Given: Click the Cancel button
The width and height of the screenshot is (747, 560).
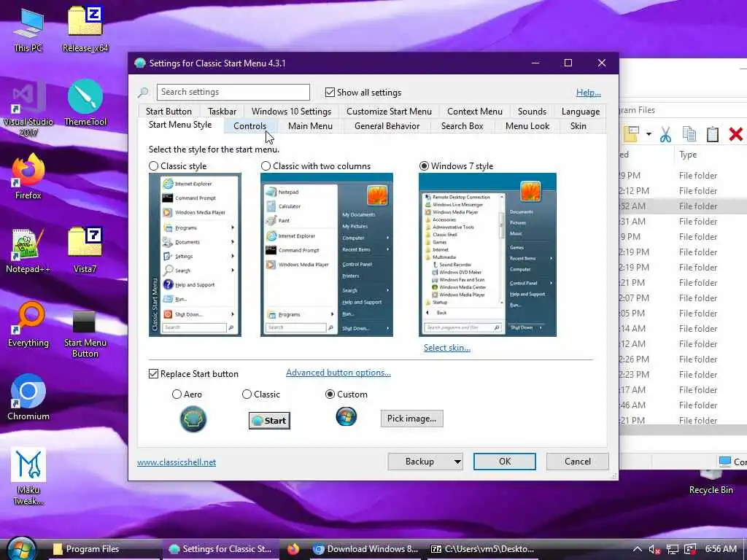Looking at the screenshot, I should 578,462.
